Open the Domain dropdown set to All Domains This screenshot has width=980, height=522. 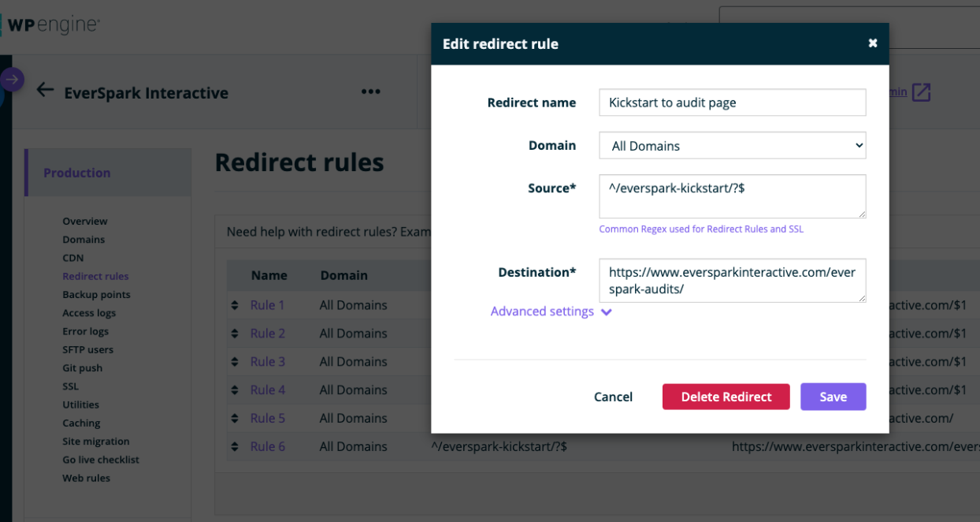(x=732, y=145)
